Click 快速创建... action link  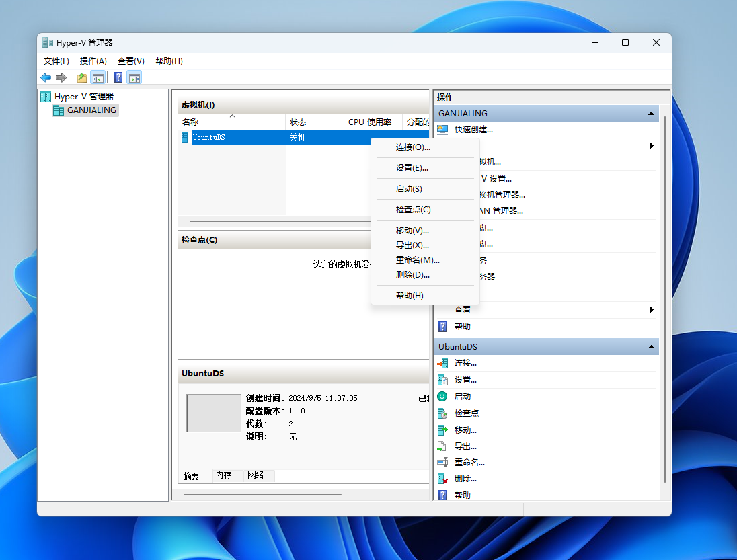[x=473, y=130]
